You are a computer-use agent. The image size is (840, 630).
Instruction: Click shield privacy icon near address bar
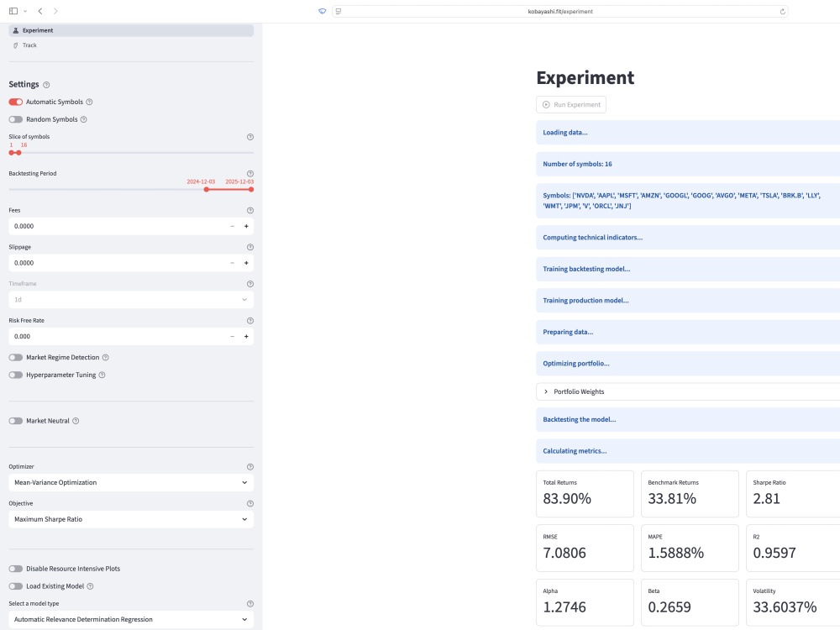click(x=322, y=11)
